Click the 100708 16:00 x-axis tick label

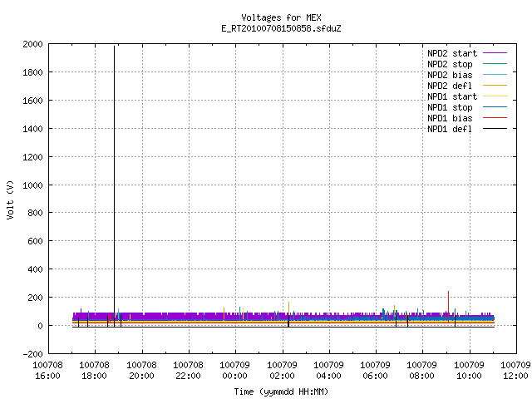(48, 371)
